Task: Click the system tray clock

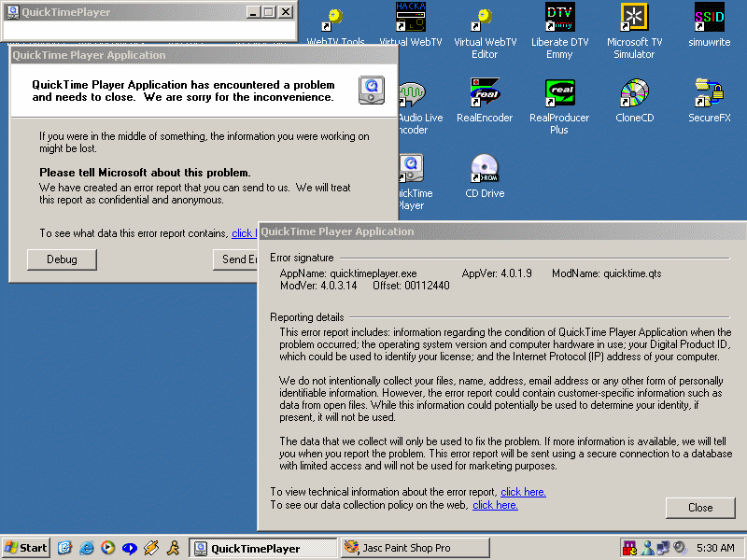Action: [x=715, y=548]
